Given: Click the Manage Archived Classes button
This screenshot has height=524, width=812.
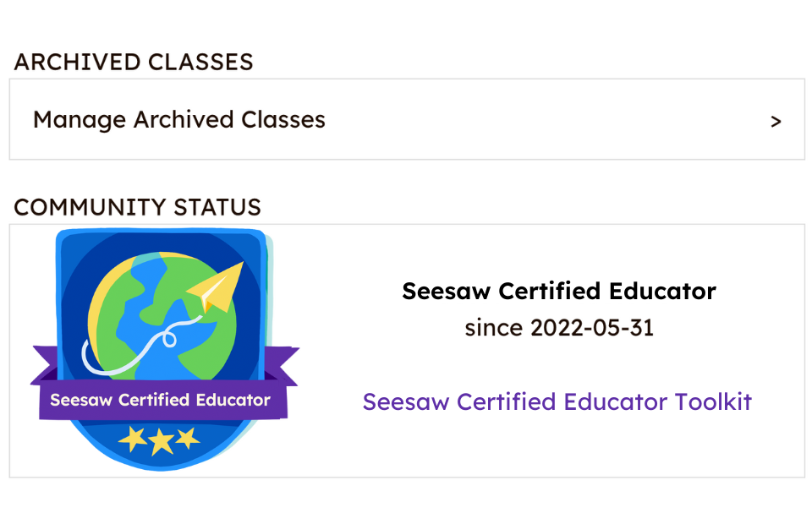Looking at the screenshot, I should tap(178, 119).
